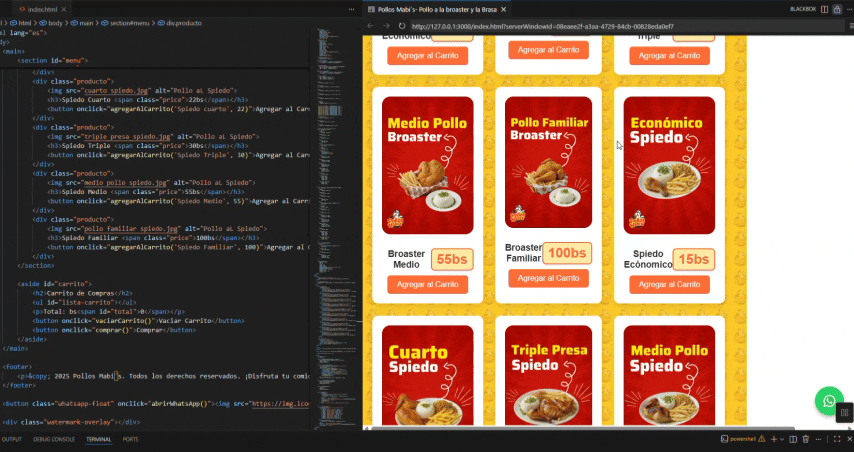Click the section id="menu" sticky header line
The width and height of the screenshot is (854, 452).
53,60
